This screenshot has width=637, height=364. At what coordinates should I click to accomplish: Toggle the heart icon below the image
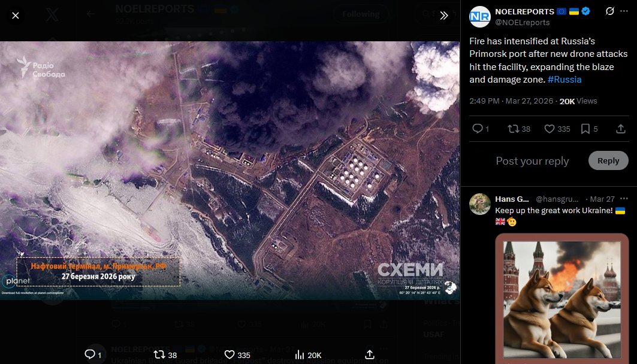(230, 354)
